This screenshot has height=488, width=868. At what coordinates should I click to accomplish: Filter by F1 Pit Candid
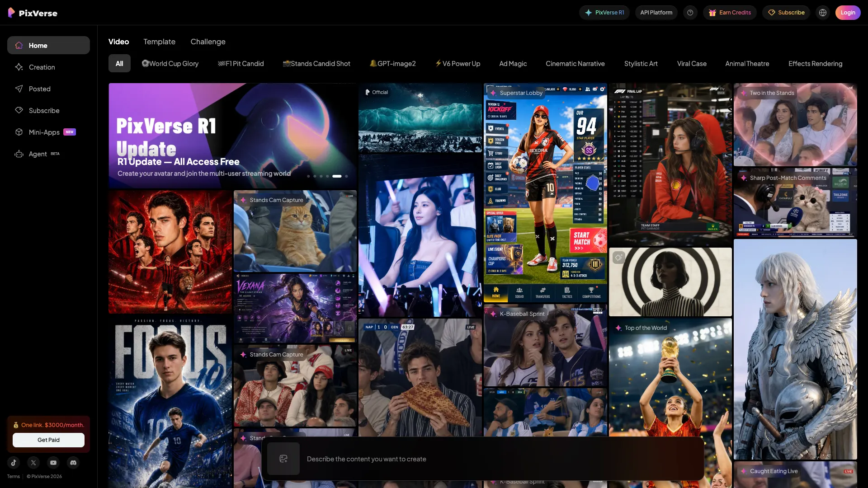point(241,63)
